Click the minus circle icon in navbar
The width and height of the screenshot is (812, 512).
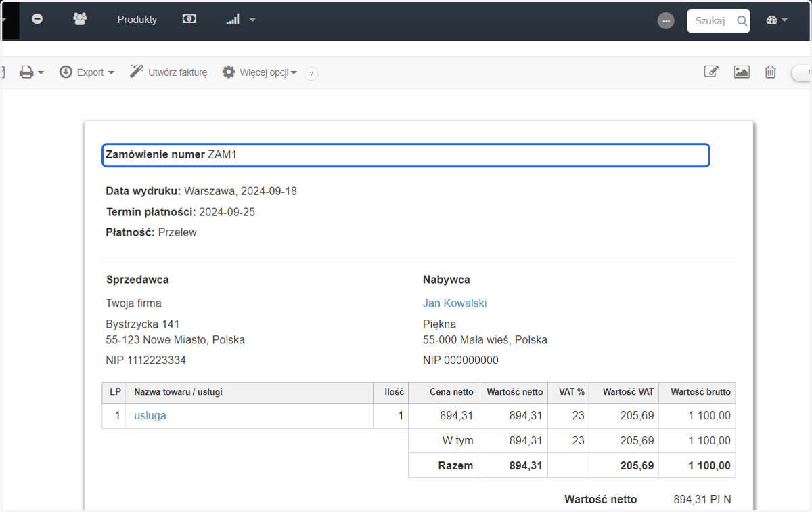tap(37, 20)
